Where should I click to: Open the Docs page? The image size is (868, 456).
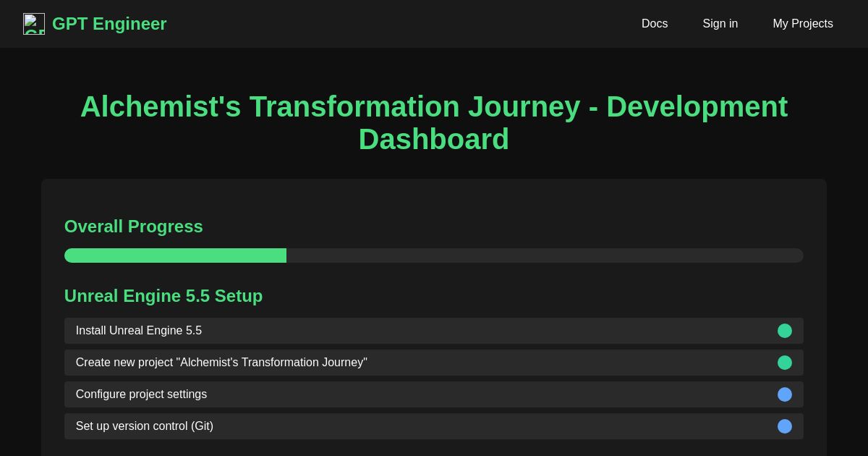(655, 24)
